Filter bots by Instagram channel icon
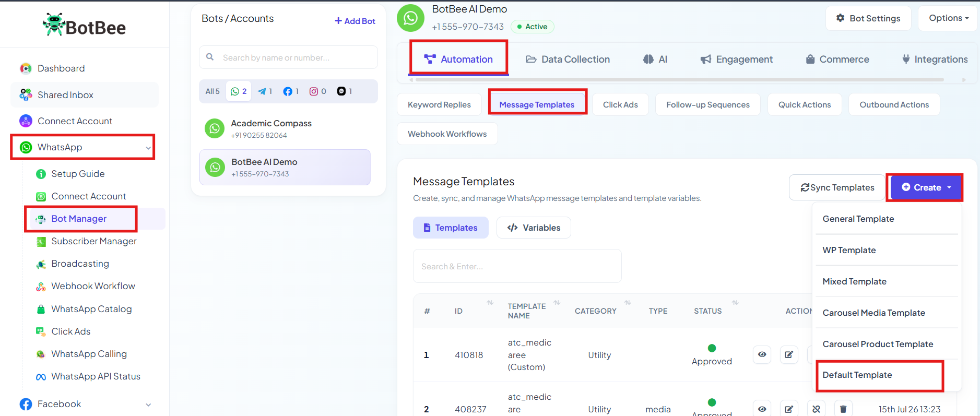This screenshot has height=416, width=980. point(318,91)
